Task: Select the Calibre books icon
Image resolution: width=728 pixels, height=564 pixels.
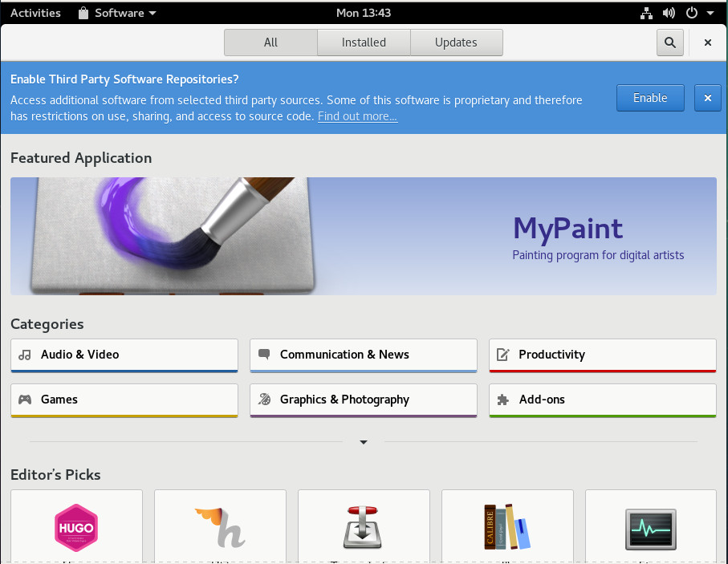Action: coord(506,526)
